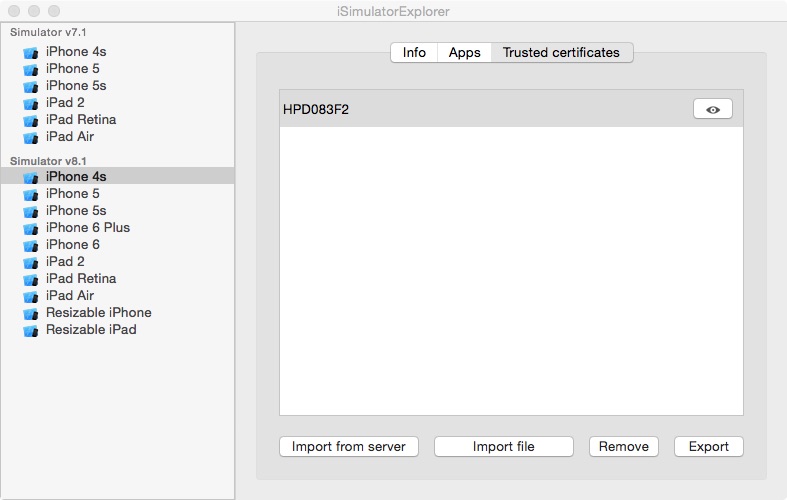787x500 pixels.
Task: Select iPhone 5 under Simulator v7.1
Action: (117, 69)
